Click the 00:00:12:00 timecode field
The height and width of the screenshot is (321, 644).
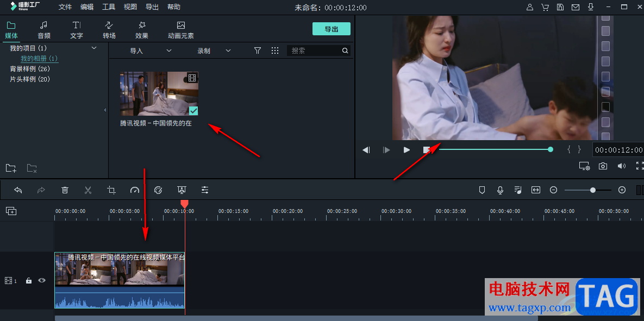[618, 149]
